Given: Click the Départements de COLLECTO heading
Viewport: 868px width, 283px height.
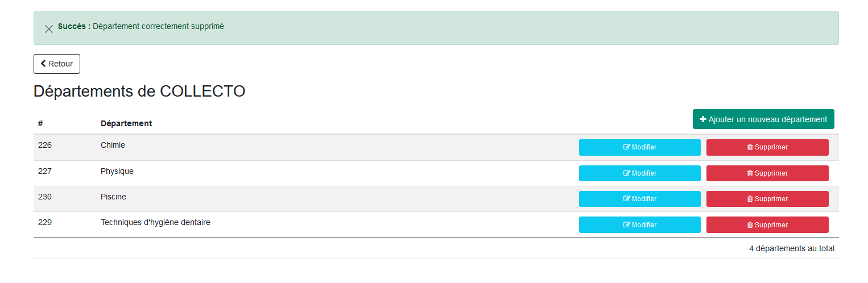Looking at the screenshot, I should [139, 91].
